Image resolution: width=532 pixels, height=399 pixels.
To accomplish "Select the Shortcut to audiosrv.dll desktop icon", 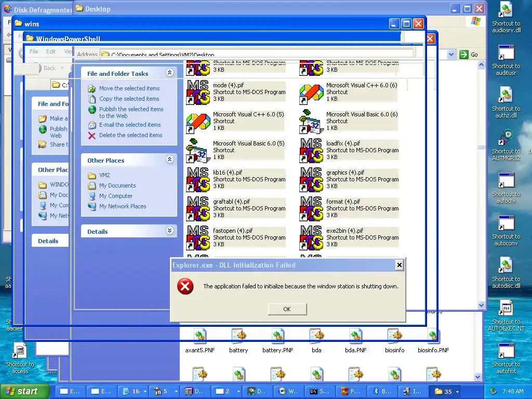I will (506, 10).
